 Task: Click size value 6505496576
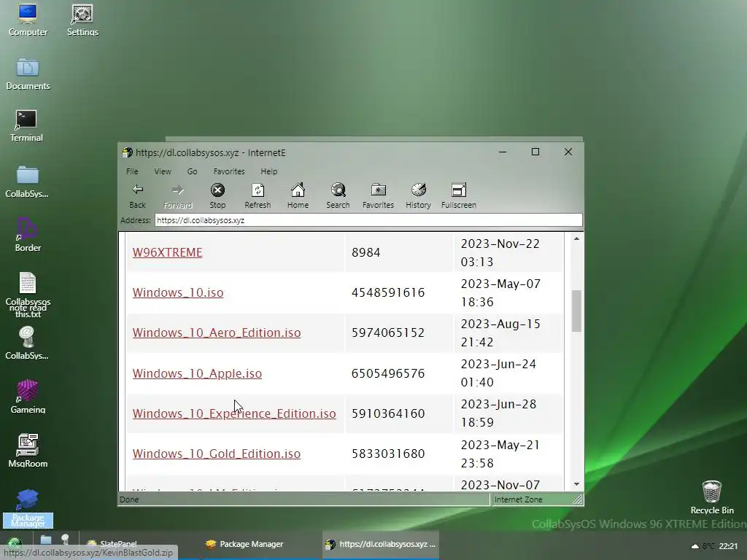tap(388, 373)
